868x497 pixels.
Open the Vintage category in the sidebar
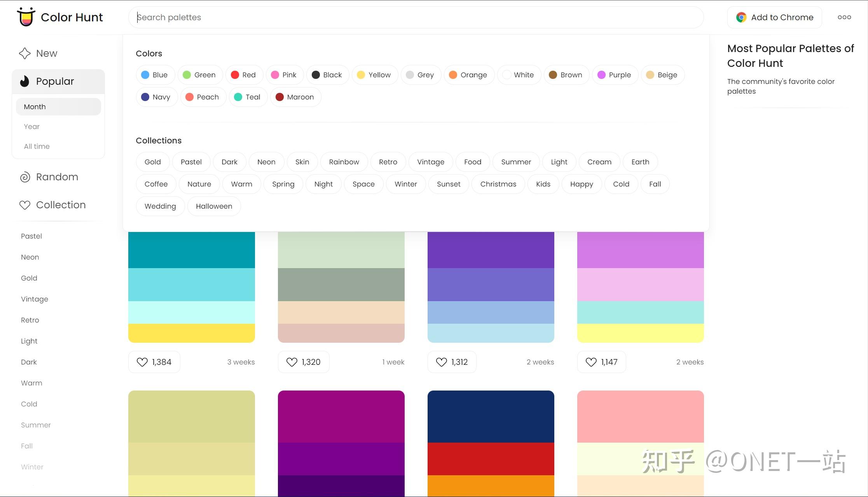click(x=34, y=299)
